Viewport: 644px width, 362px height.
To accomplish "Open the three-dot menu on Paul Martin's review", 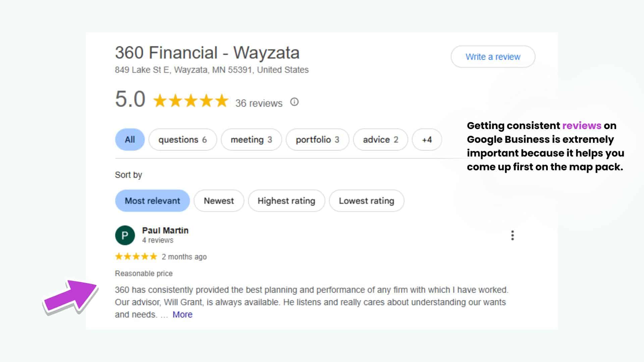I will (x=512, y=236).
